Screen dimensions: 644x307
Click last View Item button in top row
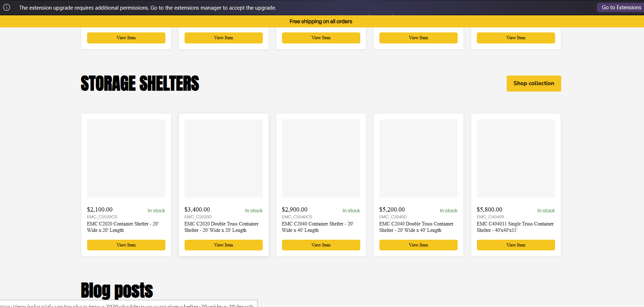click(516, 38)
